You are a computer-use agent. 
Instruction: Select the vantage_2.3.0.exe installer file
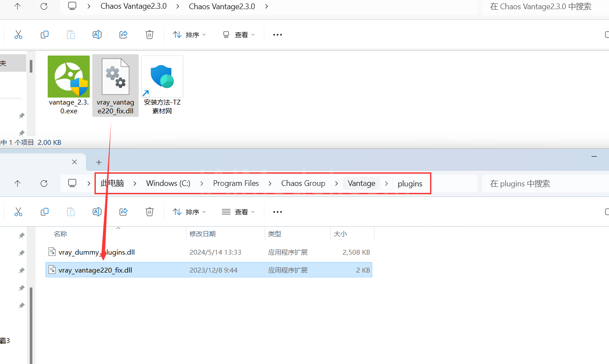pyautogui.click(x=69, y=85)
